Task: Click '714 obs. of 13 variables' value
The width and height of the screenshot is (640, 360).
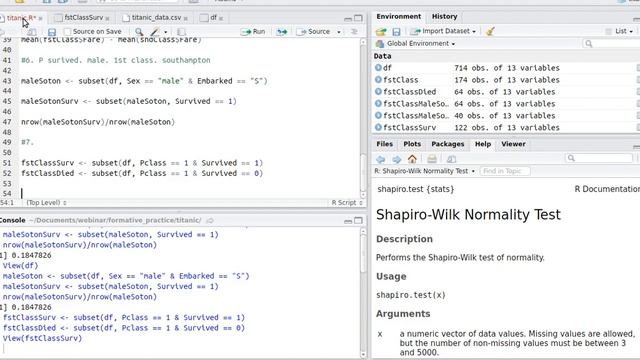Action: (507, 68)
